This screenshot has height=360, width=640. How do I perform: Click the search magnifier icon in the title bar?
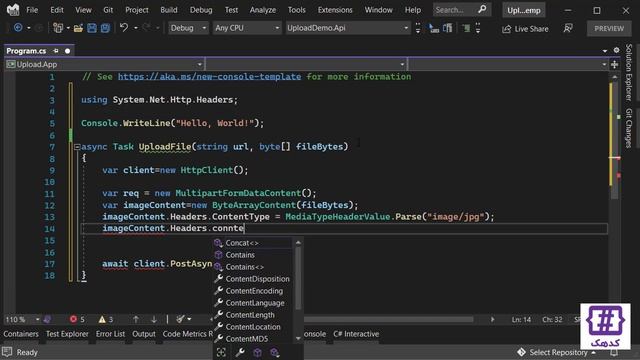click(x=482, y=9)
